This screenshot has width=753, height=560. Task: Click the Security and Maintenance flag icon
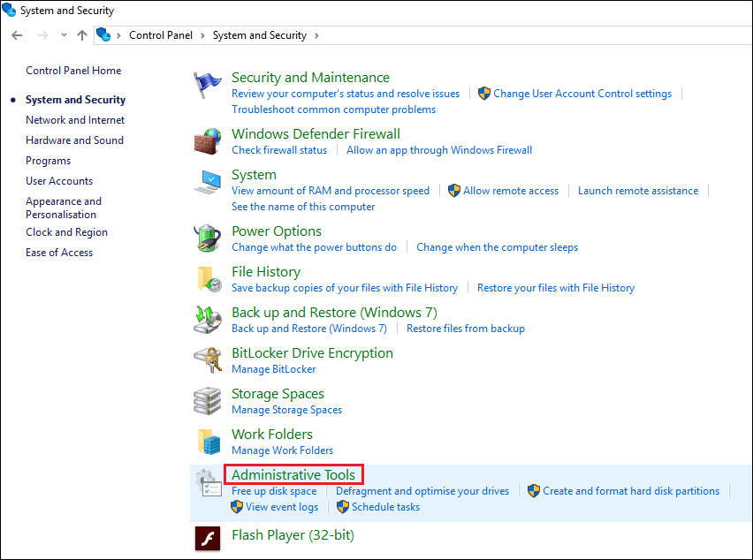click(207, 86)
